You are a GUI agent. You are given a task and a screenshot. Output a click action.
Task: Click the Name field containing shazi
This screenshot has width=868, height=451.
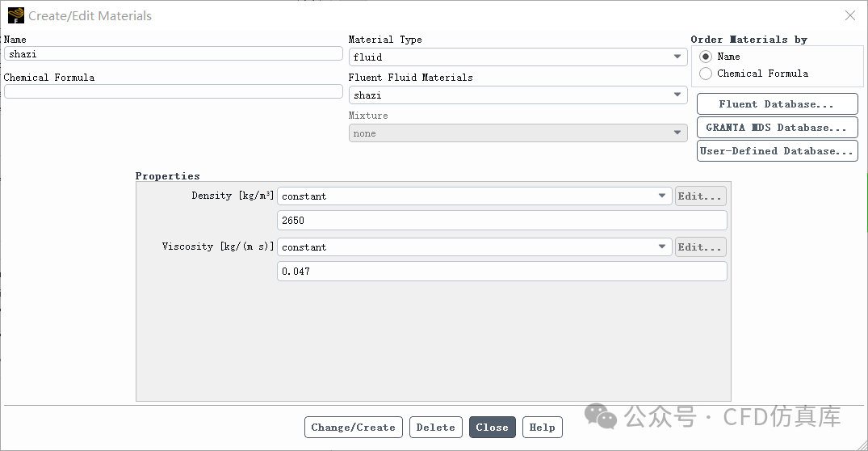tap(174, 53)
